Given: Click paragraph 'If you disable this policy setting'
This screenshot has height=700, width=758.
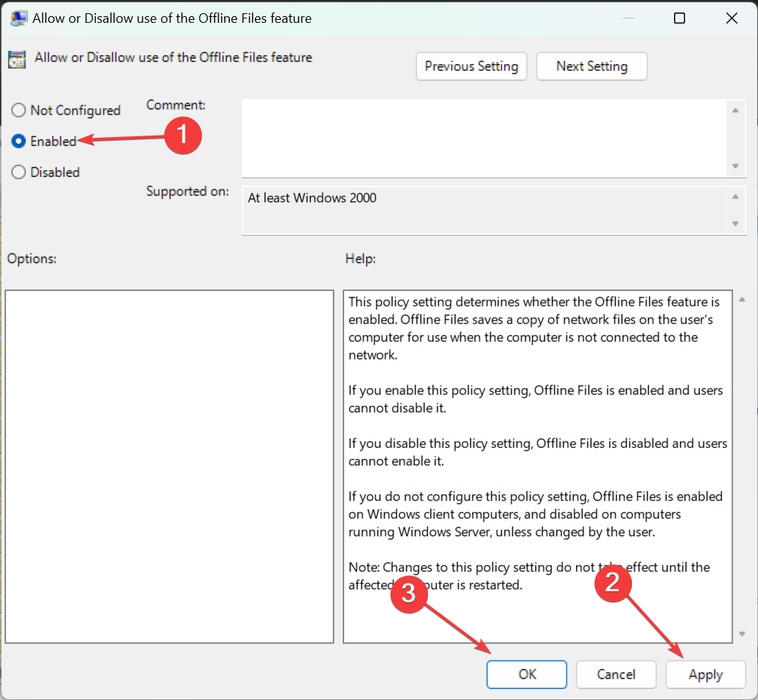Looking at the screenshot, I should tap(538, 452).
